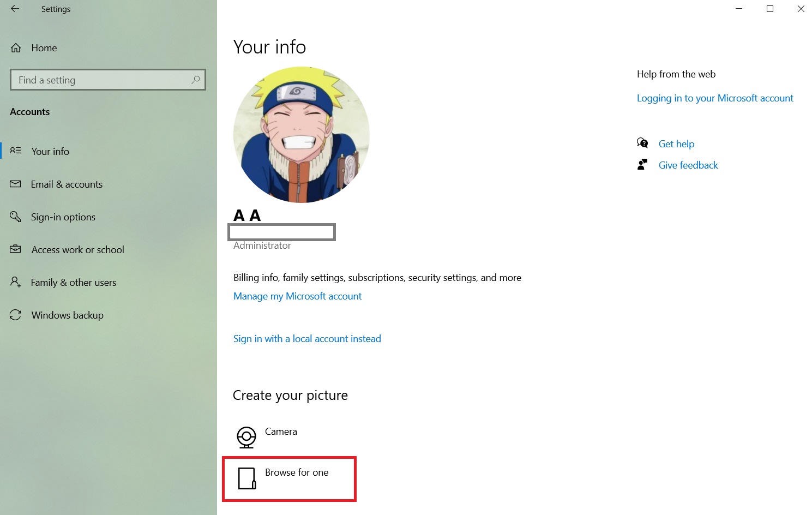812x515 pixels.
Task: Click the Sign-in options key icon
Action: 15,217
